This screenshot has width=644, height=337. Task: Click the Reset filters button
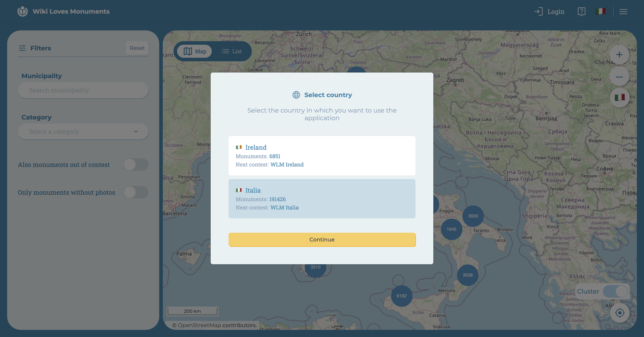[137, 48]
